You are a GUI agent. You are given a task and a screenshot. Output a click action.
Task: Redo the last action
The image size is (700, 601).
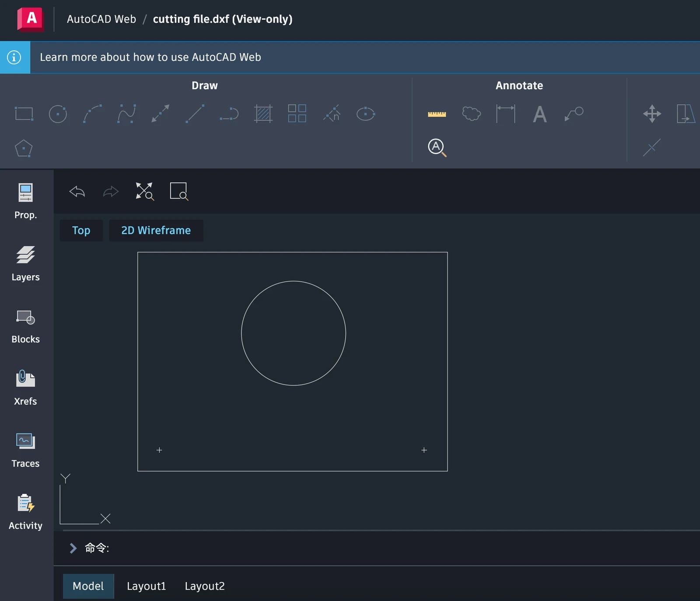click(111, 192)
